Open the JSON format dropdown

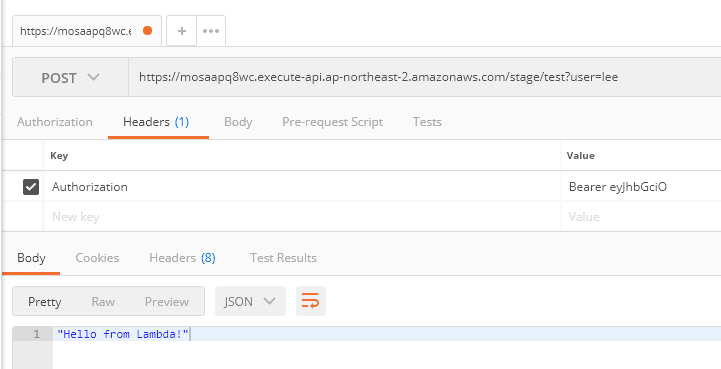click(x=250, y=301)
